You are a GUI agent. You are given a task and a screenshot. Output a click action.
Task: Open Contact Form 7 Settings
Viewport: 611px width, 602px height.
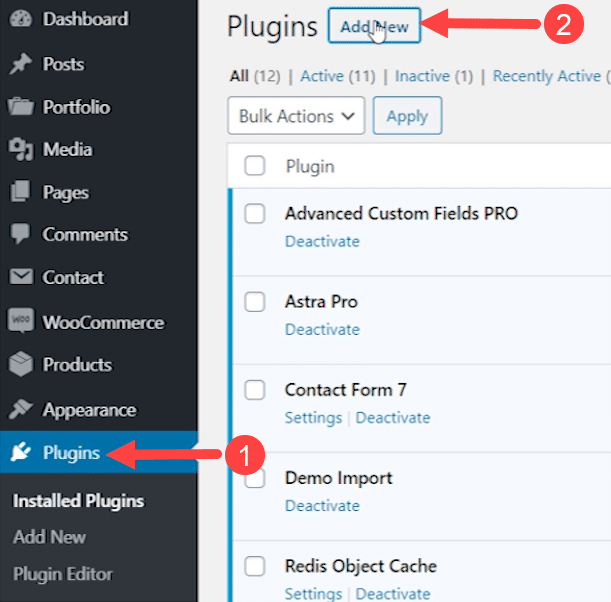(x=313, y=418)
